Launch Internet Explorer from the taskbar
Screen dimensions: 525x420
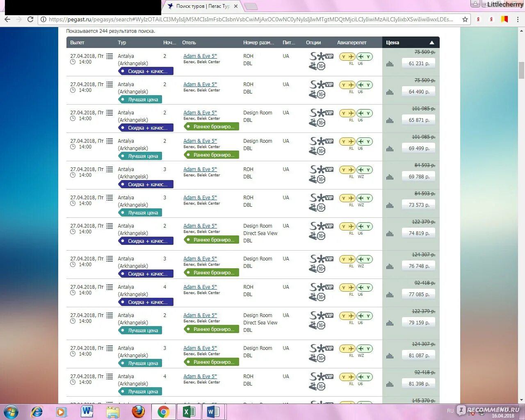tap(37, 412)
